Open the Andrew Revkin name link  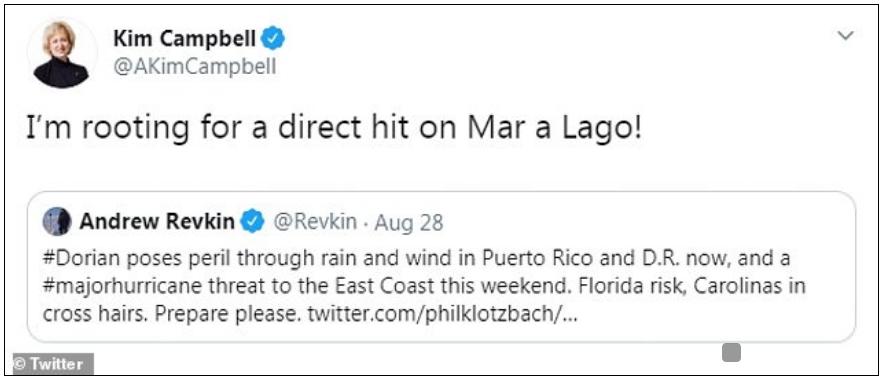click(157, 222)
